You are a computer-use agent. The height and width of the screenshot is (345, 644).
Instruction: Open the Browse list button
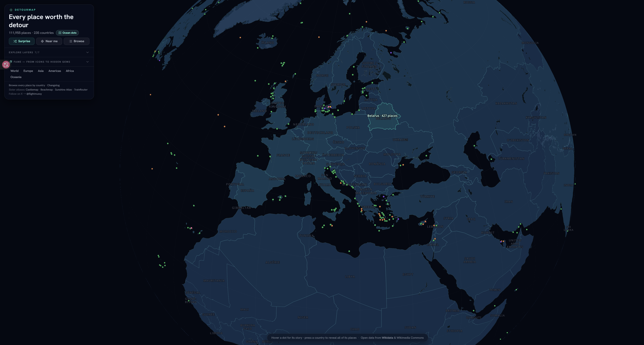coord(77,41)
